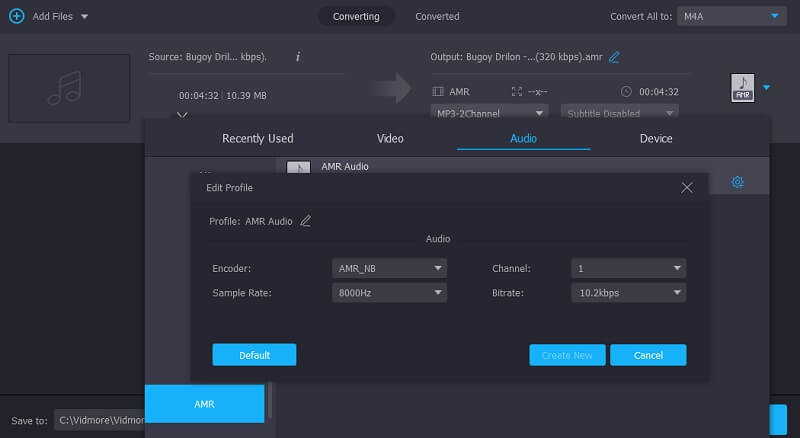Switch to Recently Used tab
The width and height of the screenshot is (800, 438).
pos(257,139)
